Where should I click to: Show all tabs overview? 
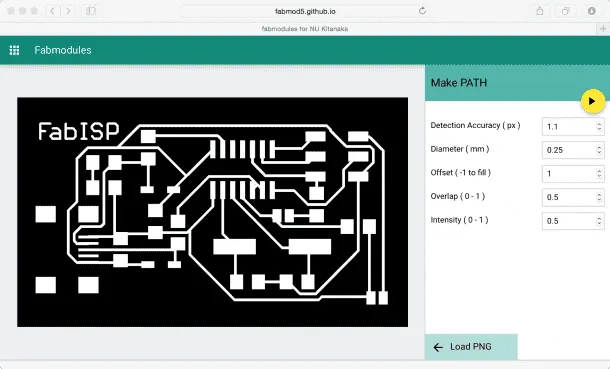(x=566, y=11)
